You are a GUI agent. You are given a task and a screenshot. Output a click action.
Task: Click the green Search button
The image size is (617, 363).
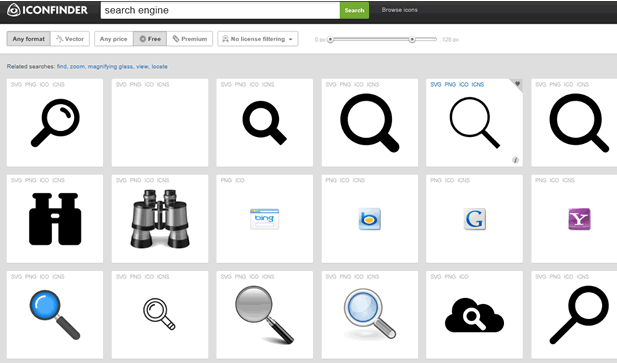pyautogui.click(x=354, y=10)
